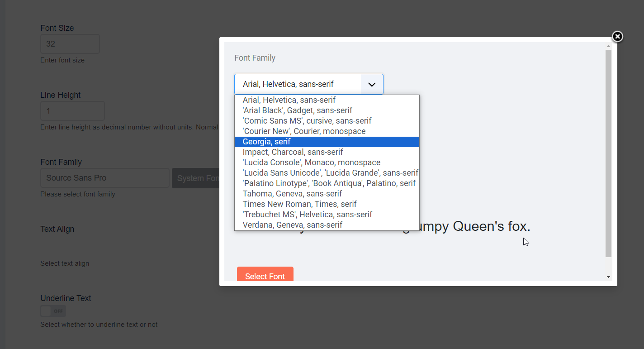Select Verdana, Geneva, sans-serif
This screenshot has width=644, height=349.
(327, 225)
